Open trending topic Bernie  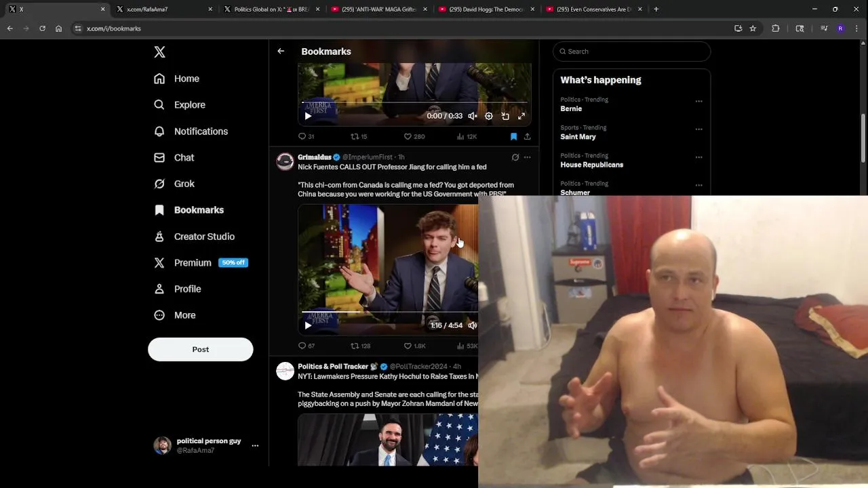click(571, 108)
